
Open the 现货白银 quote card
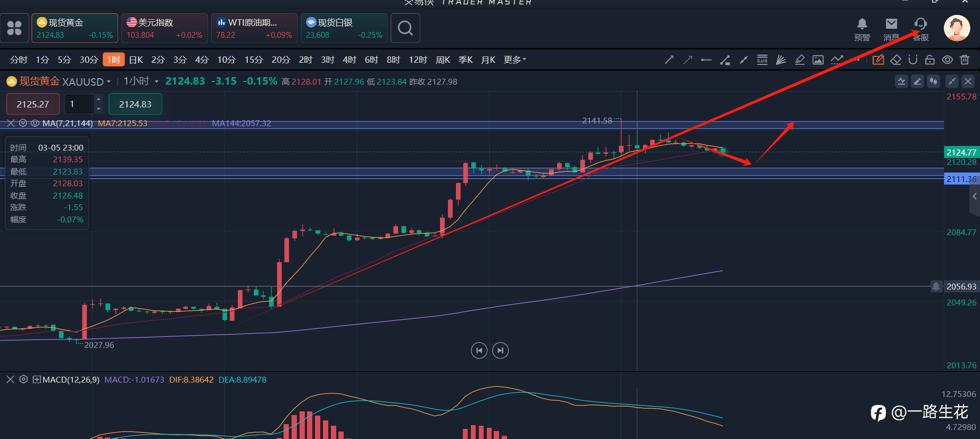344,28
